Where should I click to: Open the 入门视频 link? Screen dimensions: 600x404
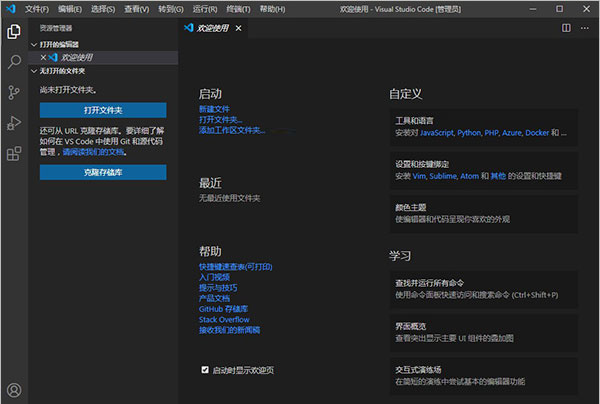(214, 277)
